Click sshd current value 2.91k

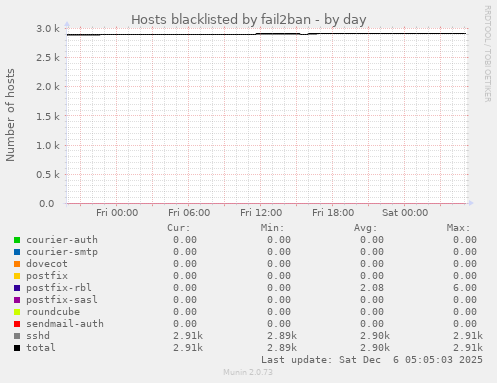click(188, 336)
